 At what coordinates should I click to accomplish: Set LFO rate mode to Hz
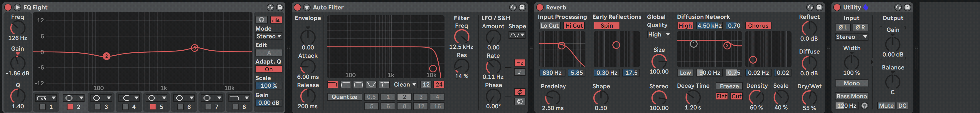(x=520, y=63)
